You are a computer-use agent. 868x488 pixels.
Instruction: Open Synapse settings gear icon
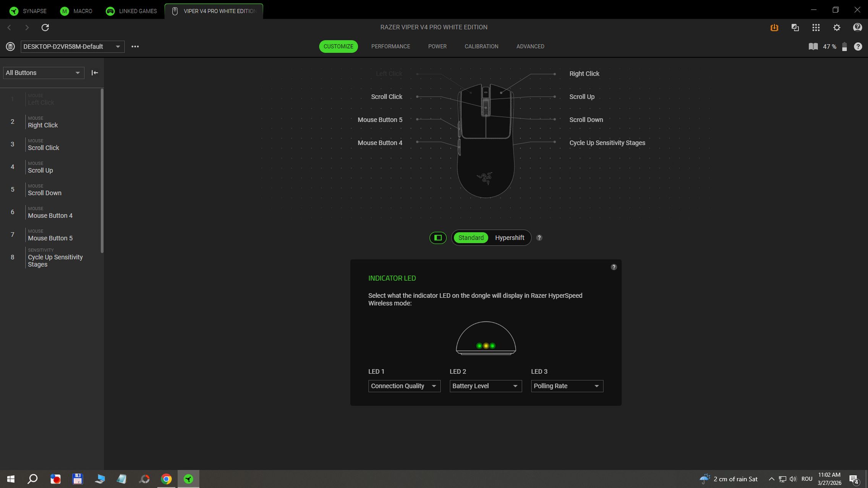(x=837, y=27)
